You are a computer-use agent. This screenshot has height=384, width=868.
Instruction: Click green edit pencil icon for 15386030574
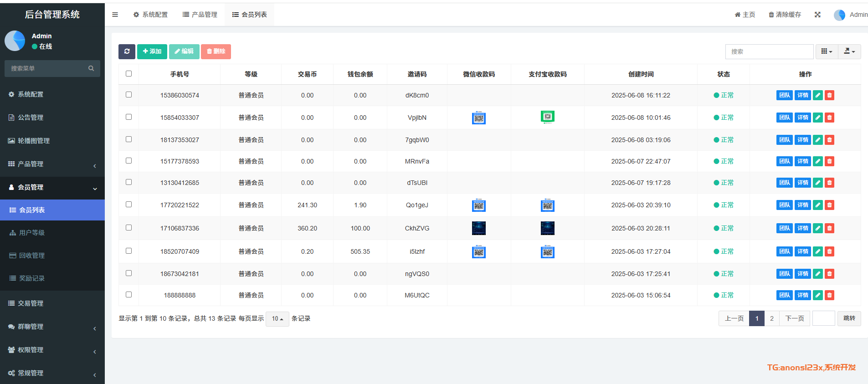click(818, 95)
